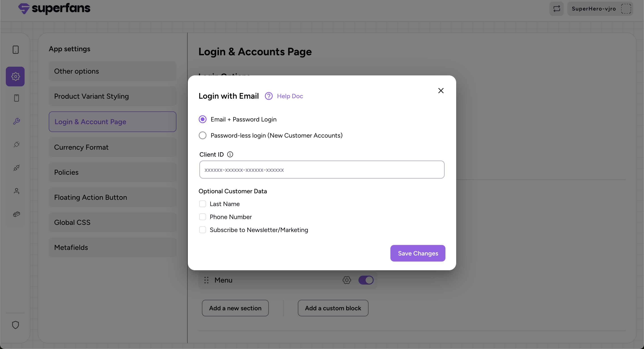The image size is (644, 349).
Task: Open the Menu section gear settings
Action: click(x=347, y=280)
